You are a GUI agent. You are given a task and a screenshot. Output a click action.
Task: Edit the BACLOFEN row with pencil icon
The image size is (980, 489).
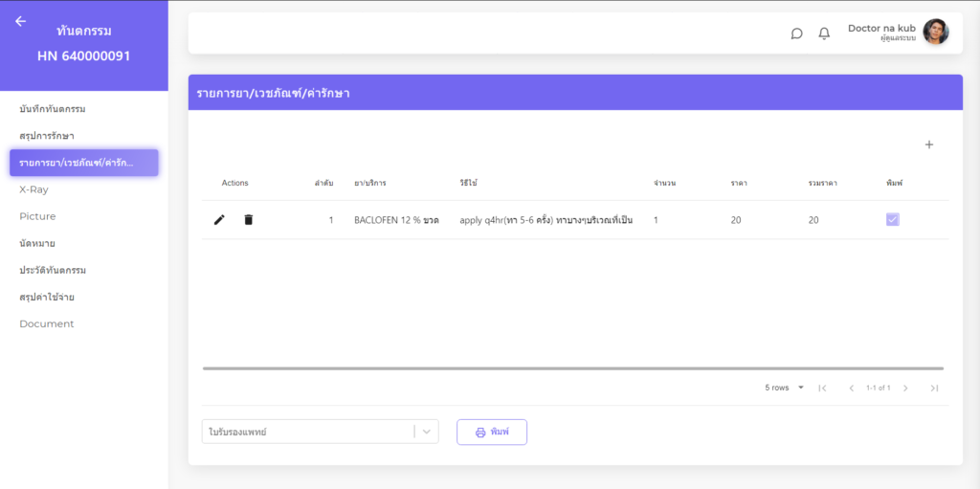(219, 220)
